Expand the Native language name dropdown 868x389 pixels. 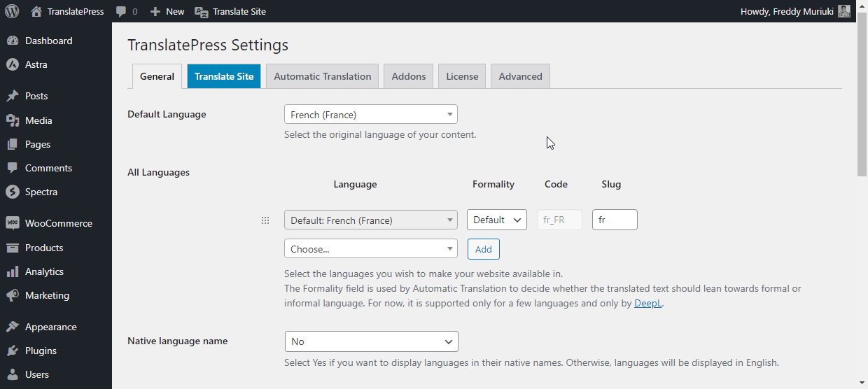pos(371,341)
